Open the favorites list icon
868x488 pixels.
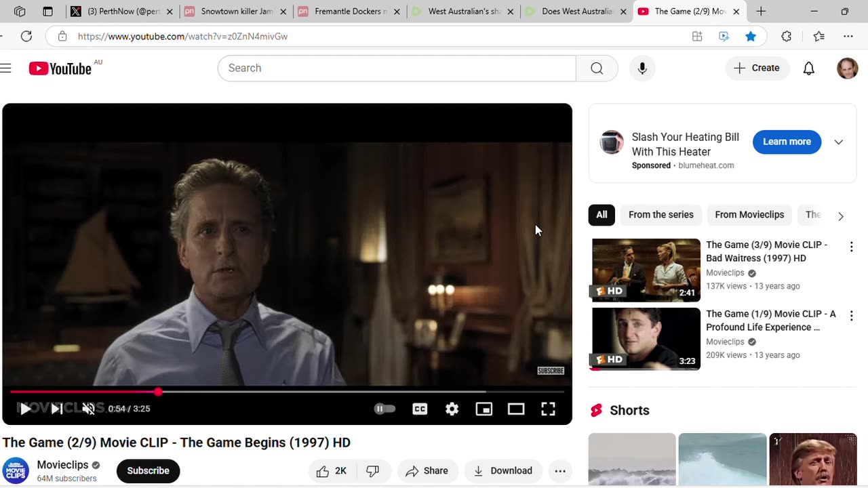pyautogui.click(x=818, y=37)
